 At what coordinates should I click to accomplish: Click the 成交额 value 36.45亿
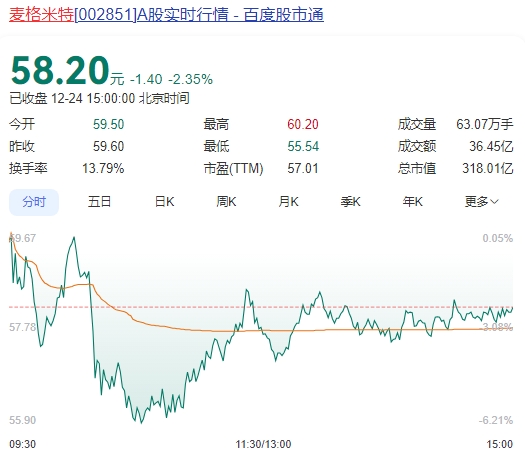click(491, 146)
